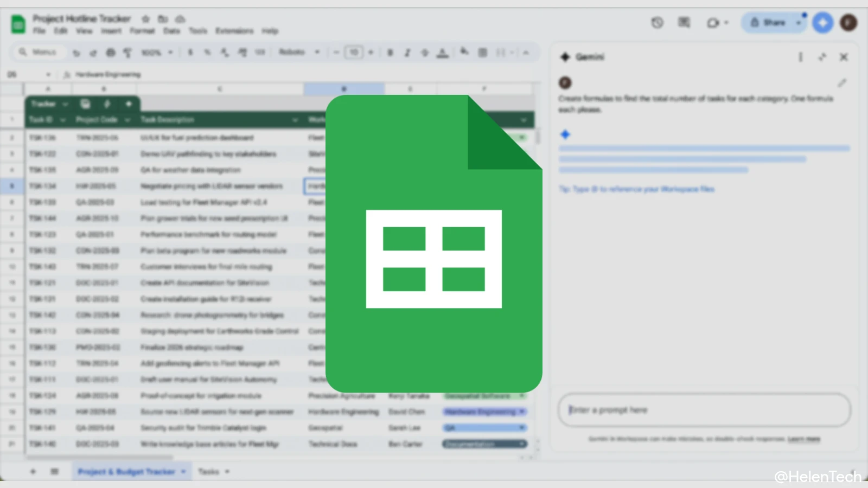This screenshot has width=868, height=488.
Task: Star the Project Hotline Tracker document
Action: [145, 19]
